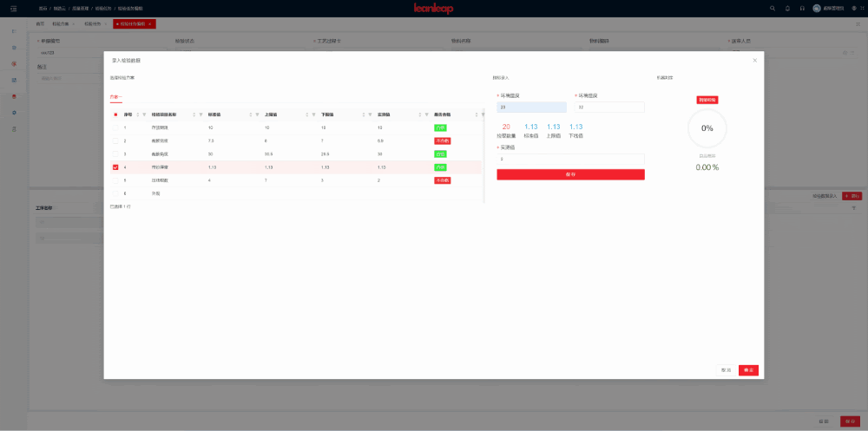
Task: Switch to the 检验方案 page tab
Action: click(x=61, y=23)
